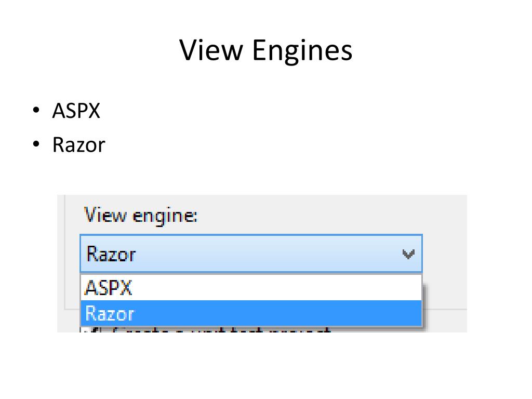Click the blank white area right of ASPX option
The image size is (532, 399).
(276, 287)
